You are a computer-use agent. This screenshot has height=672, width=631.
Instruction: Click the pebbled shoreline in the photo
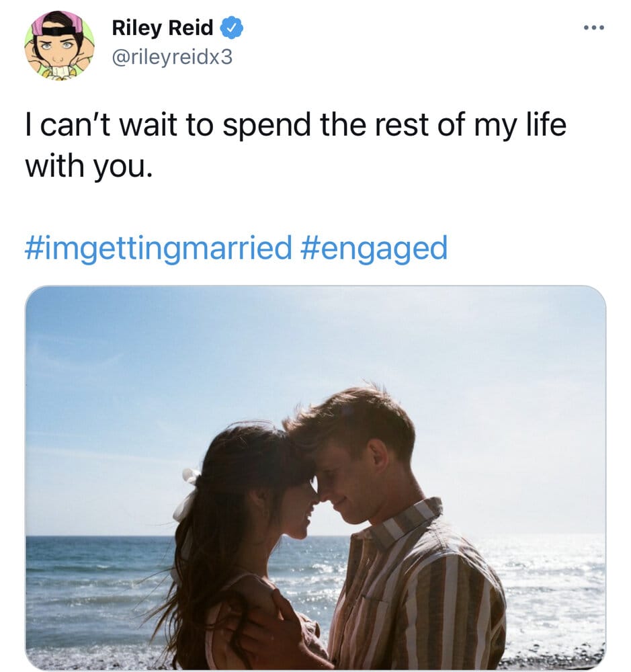pyautogui.click(x=87, y=659)
